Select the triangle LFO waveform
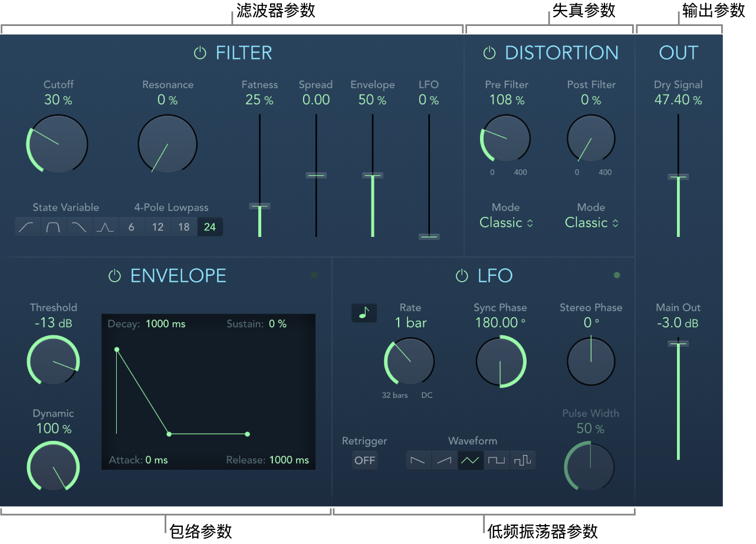This screenshot has height=544, width=756. (x=471, y=460)
